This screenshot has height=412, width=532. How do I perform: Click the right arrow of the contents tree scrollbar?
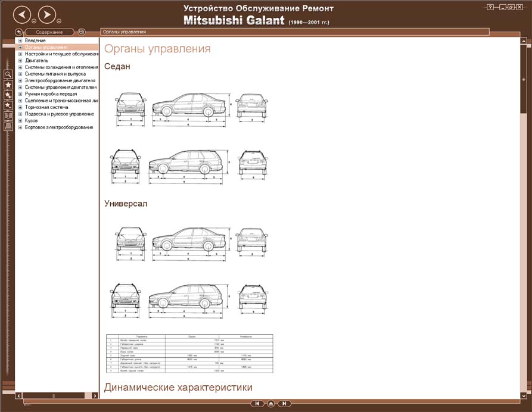click(x=95, y=396)
